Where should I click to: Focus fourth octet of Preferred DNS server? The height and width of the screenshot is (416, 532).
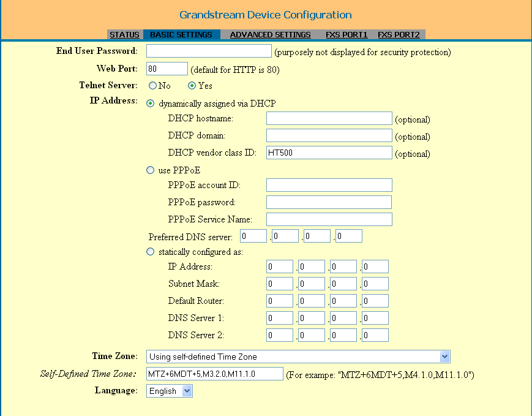pyautogui.click(x=349, y=236)
